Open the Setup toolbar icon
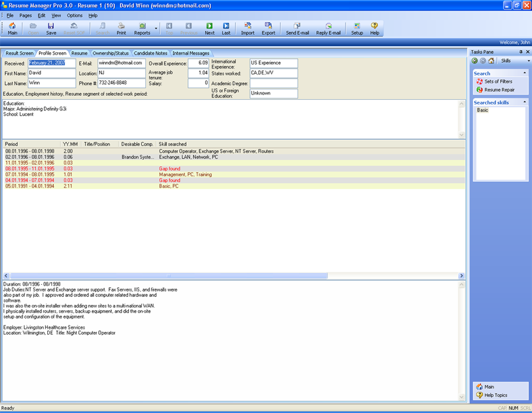This screenshot has height=413, width=532. coord(357,28)
